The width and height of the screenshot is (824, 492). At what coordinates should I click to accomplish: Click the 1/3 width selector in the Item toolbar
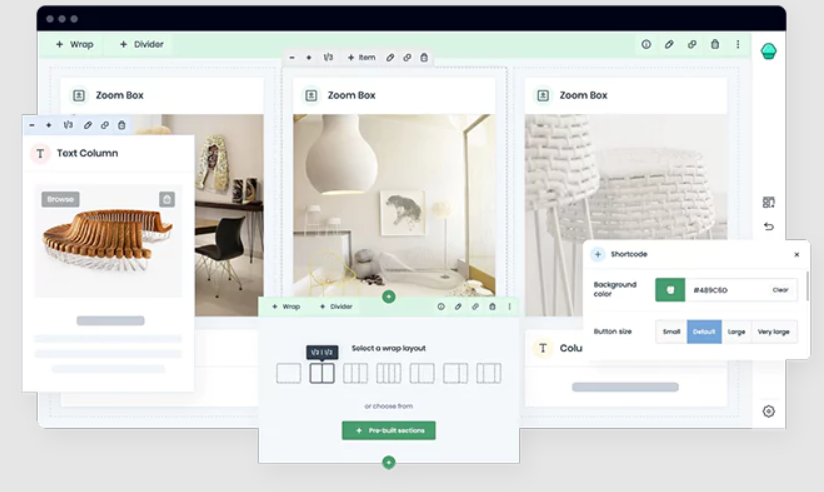click(x=328, y=58)
